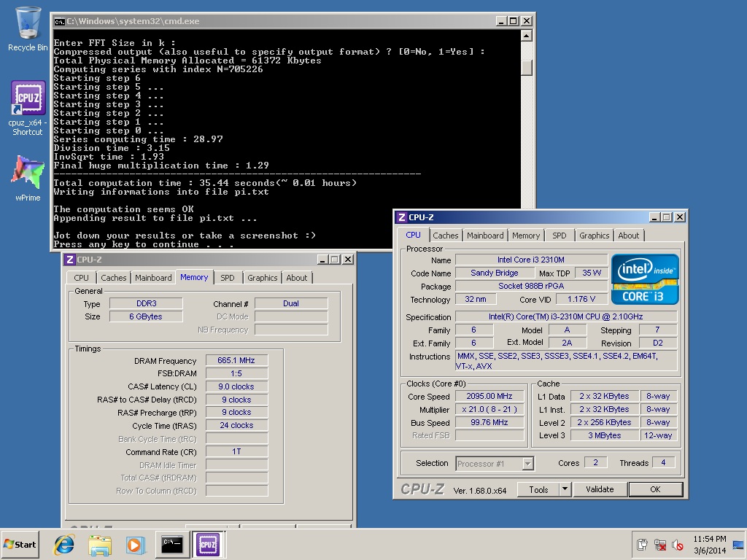Click the cmd.exe vertical scrollbar thumb
This screenshot has width=747, height=560.
pos(526,67)
